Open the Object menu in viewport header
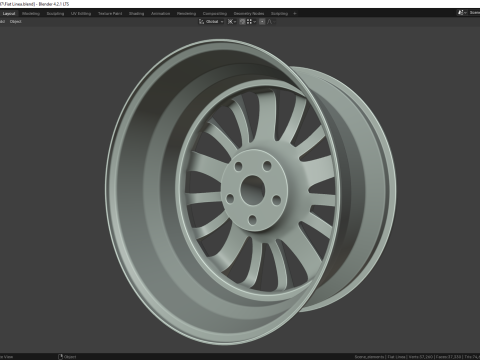 click(16, 22)
